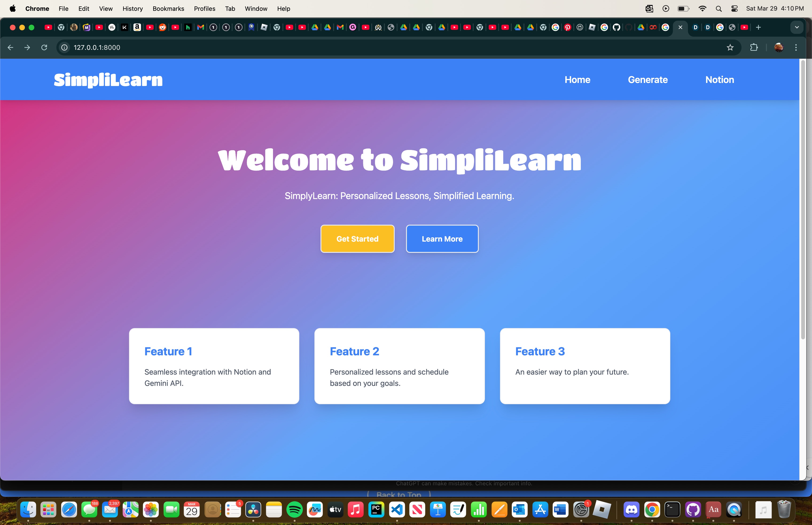Click the browser back arrow
Image resolution: width=812 pixels, height=525 pixels.
point(10,47)
